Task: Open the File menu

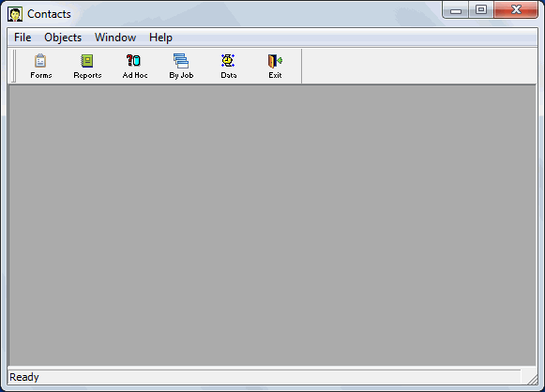Action: click(x=23, y=38)
